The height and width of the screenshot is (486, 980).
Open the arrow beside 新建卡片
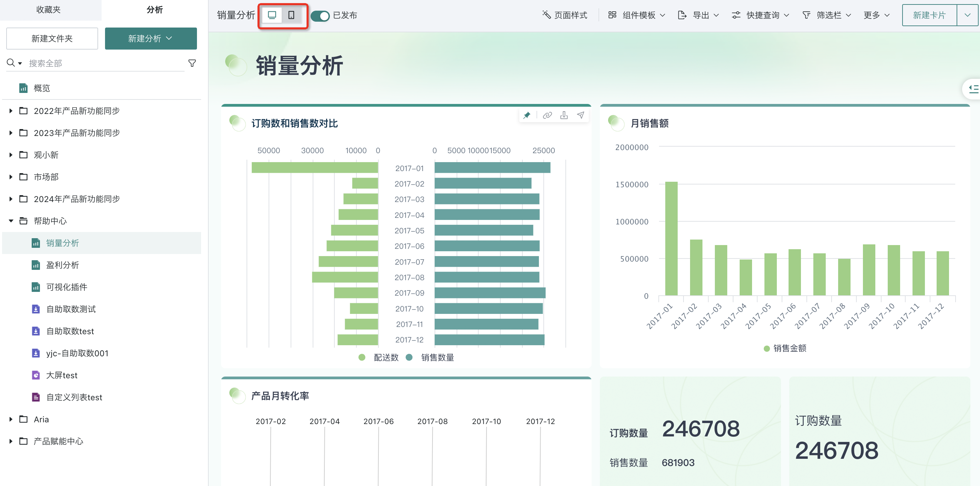coord(968,15)
